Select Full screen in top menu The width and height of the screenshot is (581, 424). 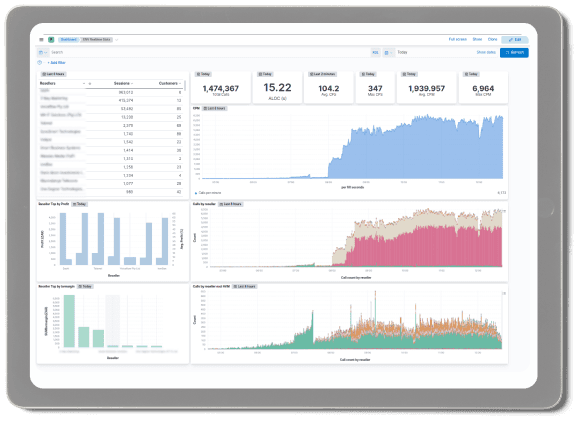[x=458, y=39]
